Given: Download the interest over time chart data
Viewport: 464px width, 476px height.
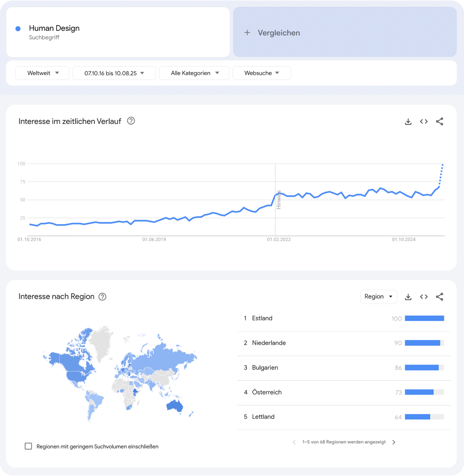Looking at the screenshot, I should [408, 121].
